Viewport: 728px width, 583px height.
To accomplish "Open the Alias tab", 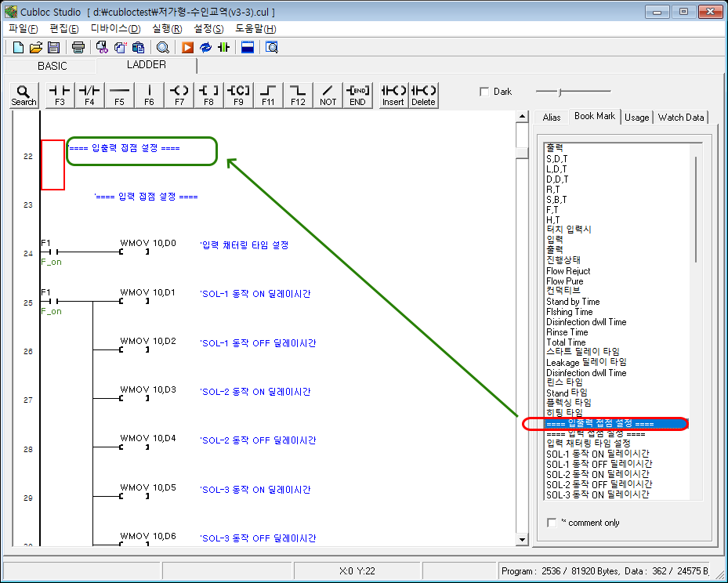I will click(552, 117).
